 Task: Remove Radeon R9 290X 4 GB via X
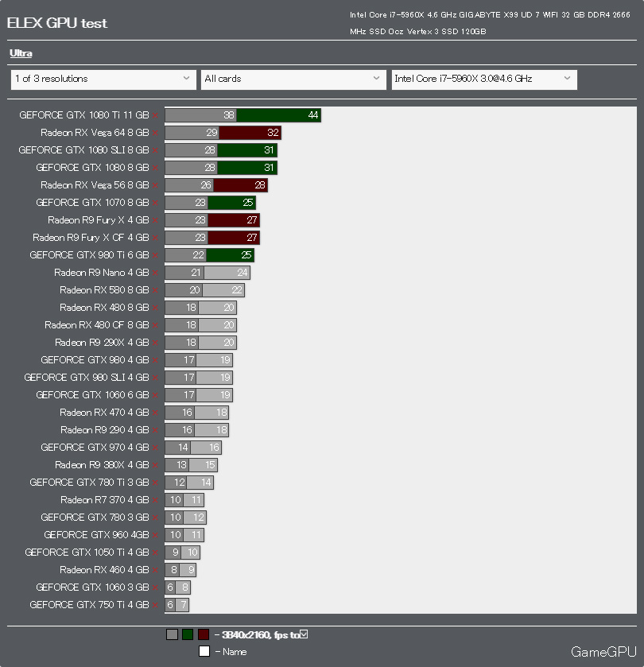pos(155,343)
